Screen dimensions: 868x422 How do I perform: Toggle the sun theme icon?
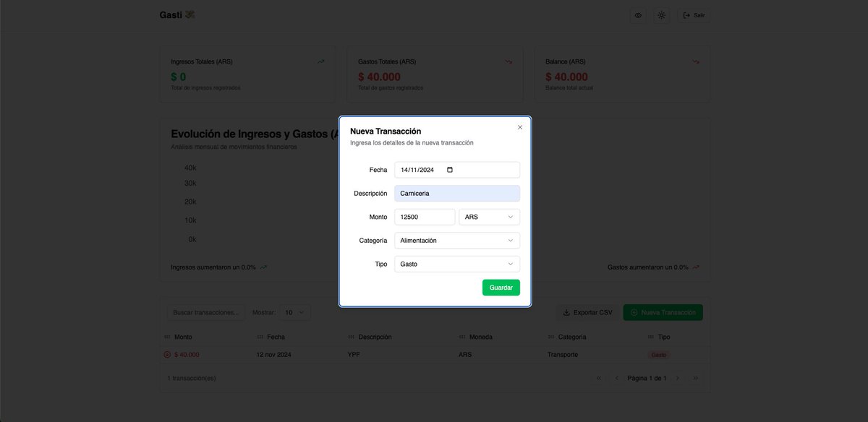[661, 15]
